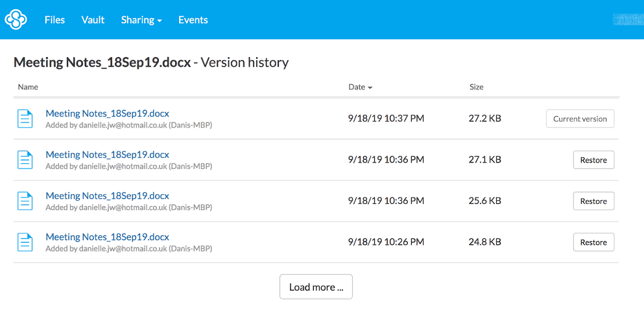Click the Size column header
This screenshot has width=644, height=309.
pyautogui.click(x=476, y=87)
